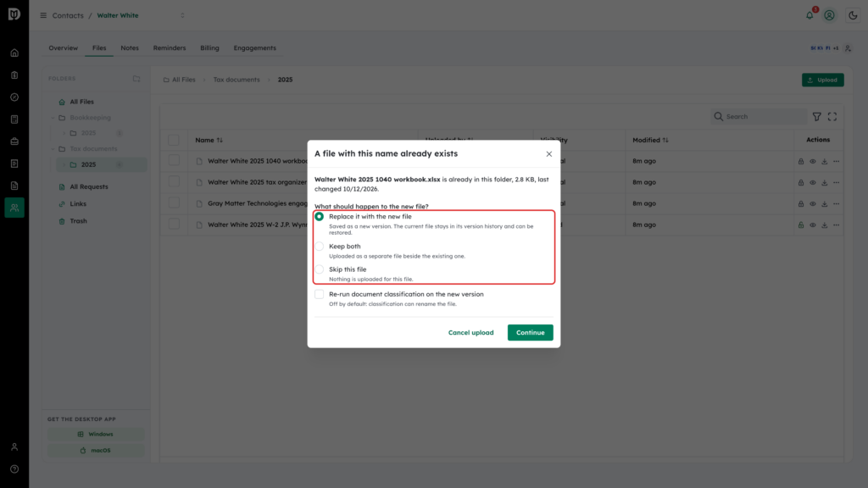The height and width of the screenshot is (488, 868).
Task: Open the notifications bell
Action: 810,15
